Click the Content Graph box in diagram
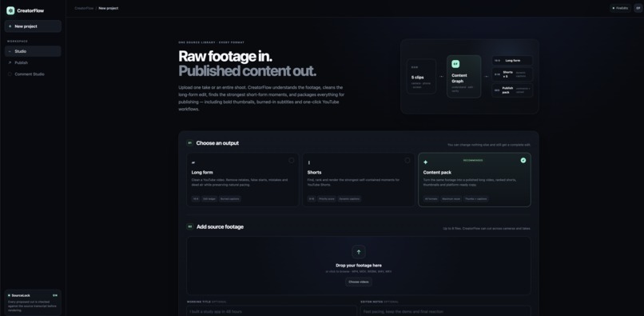 (x=463, y=77)
